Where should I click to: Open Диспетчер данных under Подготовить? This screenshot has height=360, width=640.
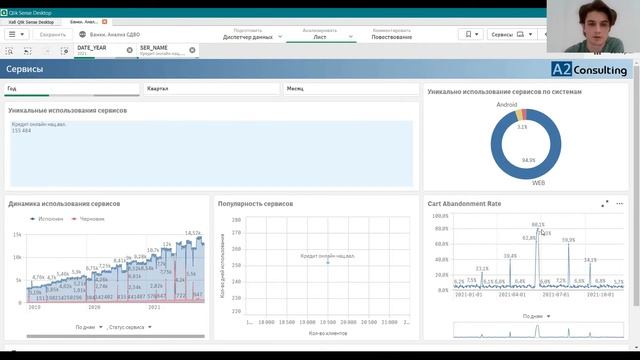click(x=248, y=37)
